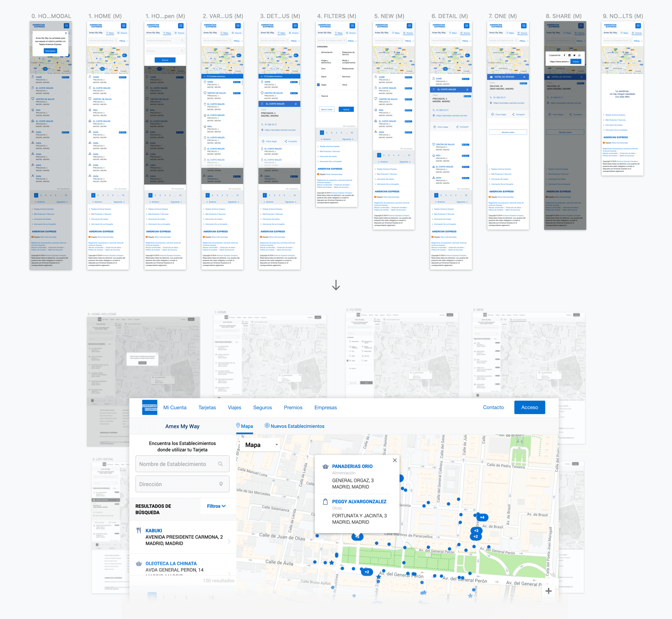
Task: Open hamburger menu in 4. FILTERS (M) screen
Action: [352, 26]
